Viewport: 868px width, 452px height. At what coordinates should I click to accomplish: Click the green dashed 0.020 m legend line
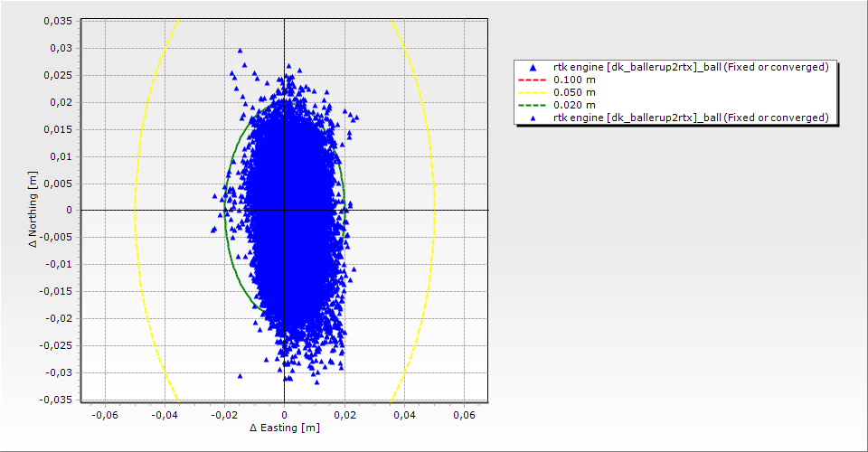click(x=532, y=105)
